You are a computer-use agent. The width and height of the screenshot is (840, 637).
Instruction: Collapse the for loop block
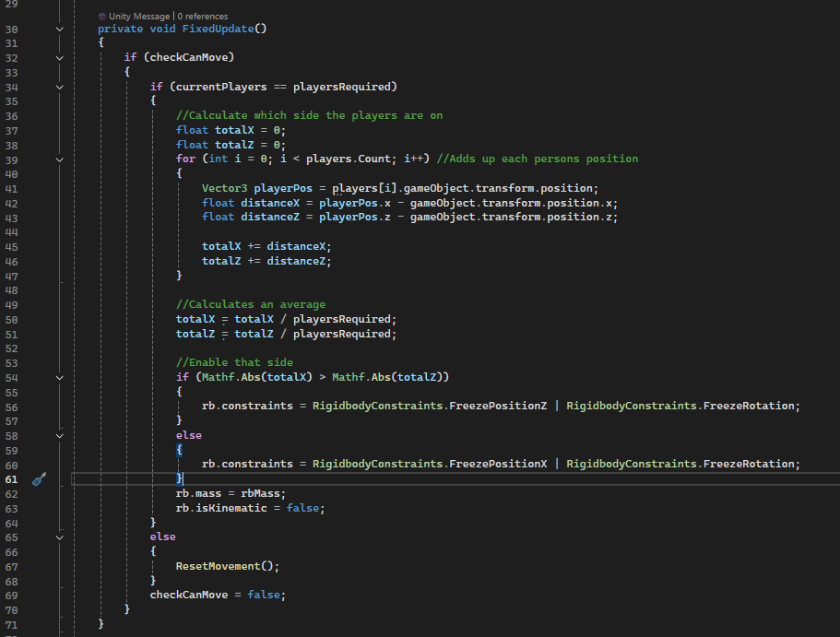[60, 159]
